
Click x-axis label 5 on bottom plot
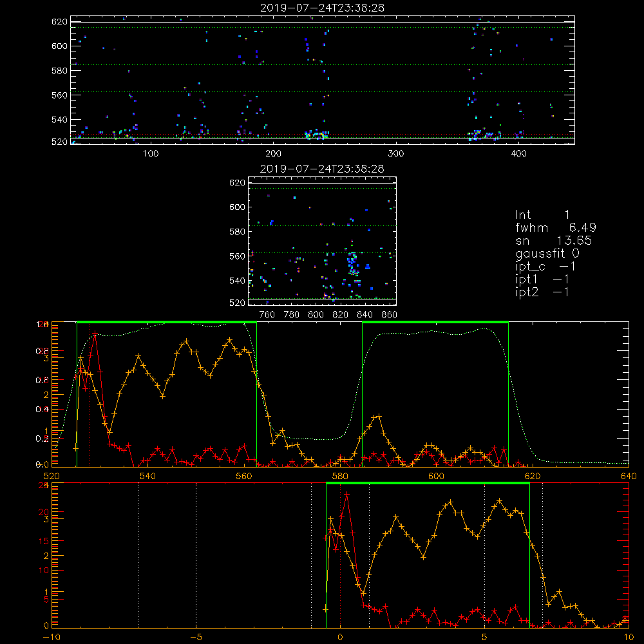[x=485, y=638]
